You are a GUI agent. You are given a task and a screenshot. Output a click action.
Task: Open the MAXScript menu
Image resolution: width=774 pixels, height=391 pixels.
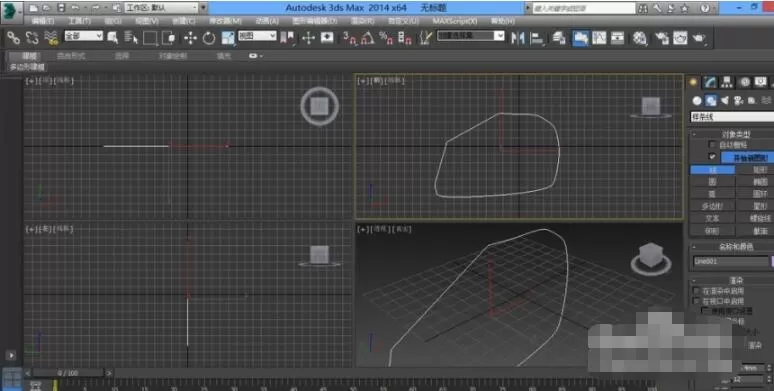455,21
